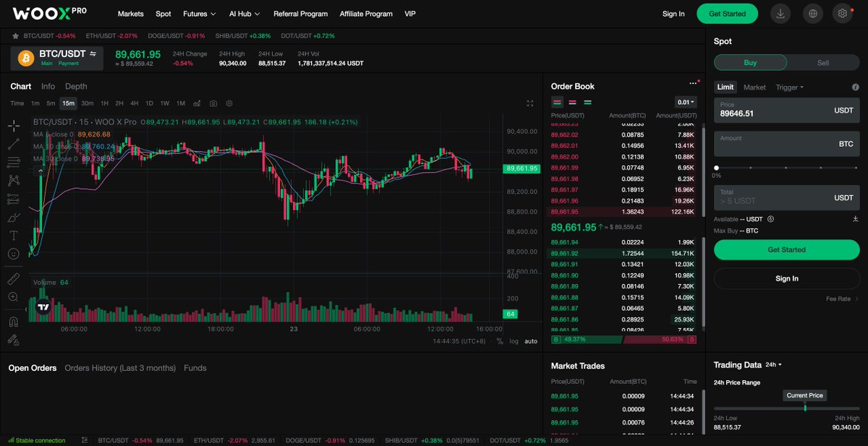
Task: Select the 1m timeframe
Action: click(x=35, y=103)
